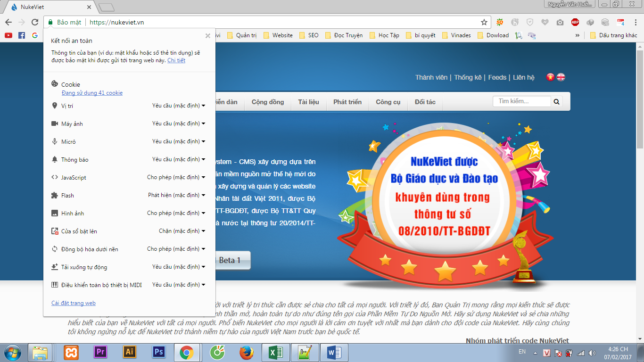
Task: Open the SEO bookmarks folder
Action: click(309, 35)
